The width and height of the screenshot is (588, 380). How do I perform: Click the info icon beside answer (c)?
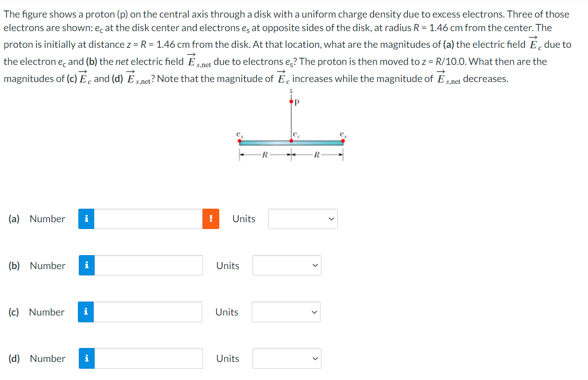86,312
